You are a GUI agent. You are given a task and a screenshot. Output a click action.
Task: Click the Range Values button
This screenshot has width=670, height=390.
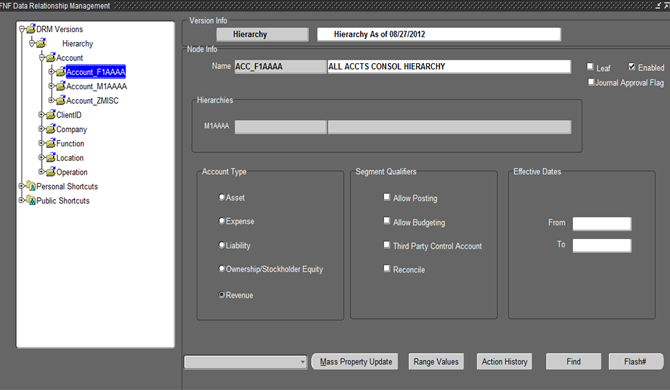pos(436,361)
